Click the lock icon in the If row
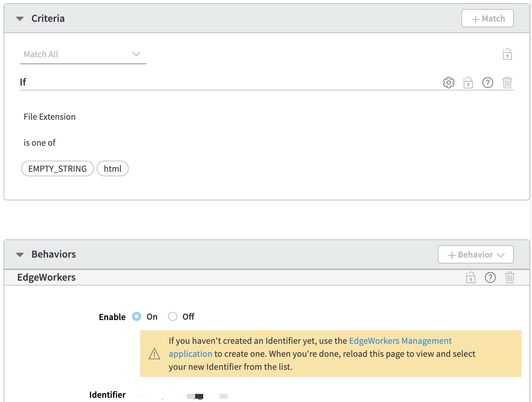This screenshot has width=532, height=402. point(468,83)
